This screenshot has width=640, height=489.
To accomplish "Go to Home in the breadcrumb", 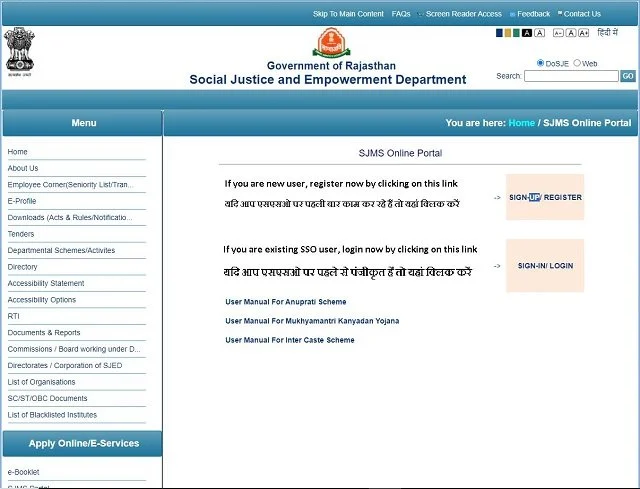I will (521, 123).
